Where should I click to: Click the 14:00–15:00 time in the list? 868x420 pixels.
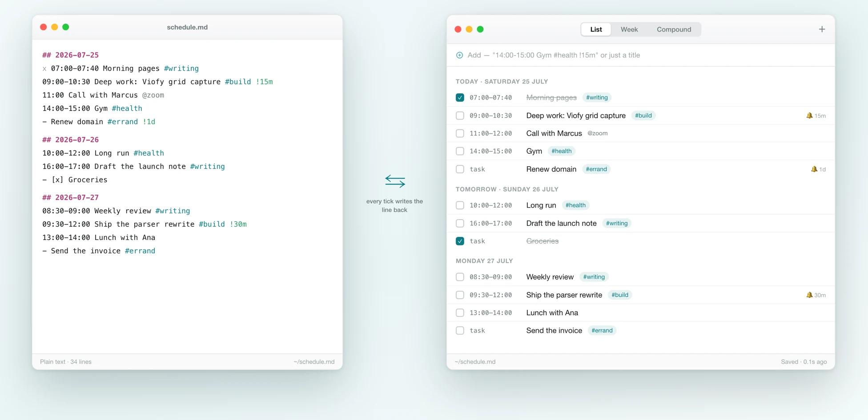pyautogui.click(x=490, y=151)
